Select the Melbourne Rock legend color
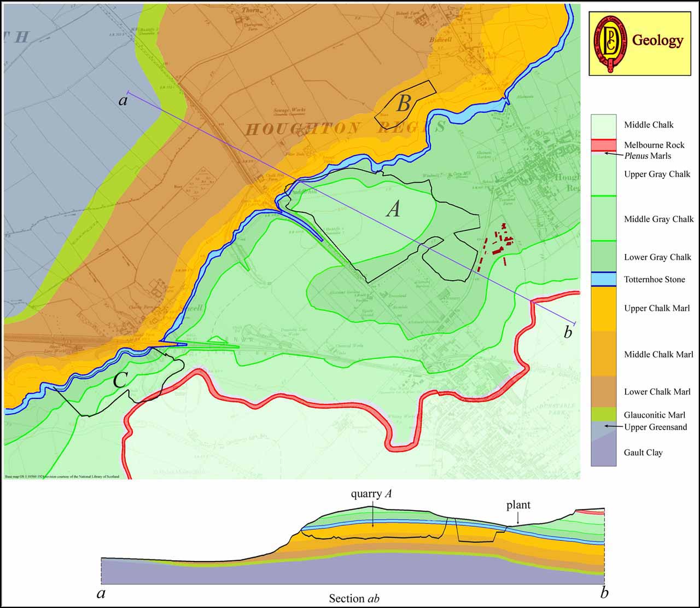700x608 pixels. pos(603,146)
